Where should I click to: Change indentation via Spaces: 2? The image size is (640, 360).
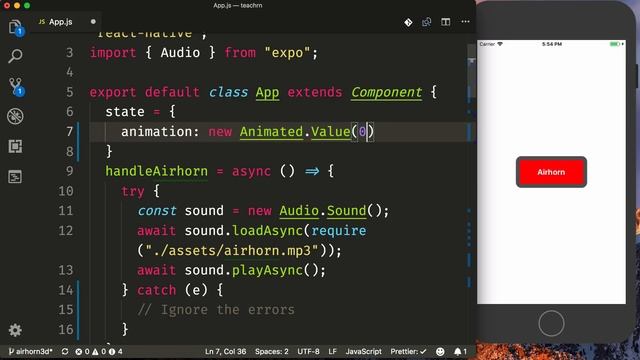point(271,351)
